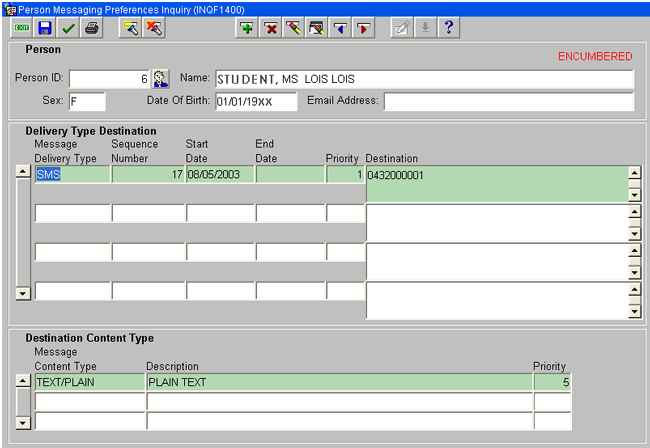
Task: Click the TEXT/PLAIN Message Content Type cell
Action: pyautogui.click(x=88, y=381)
